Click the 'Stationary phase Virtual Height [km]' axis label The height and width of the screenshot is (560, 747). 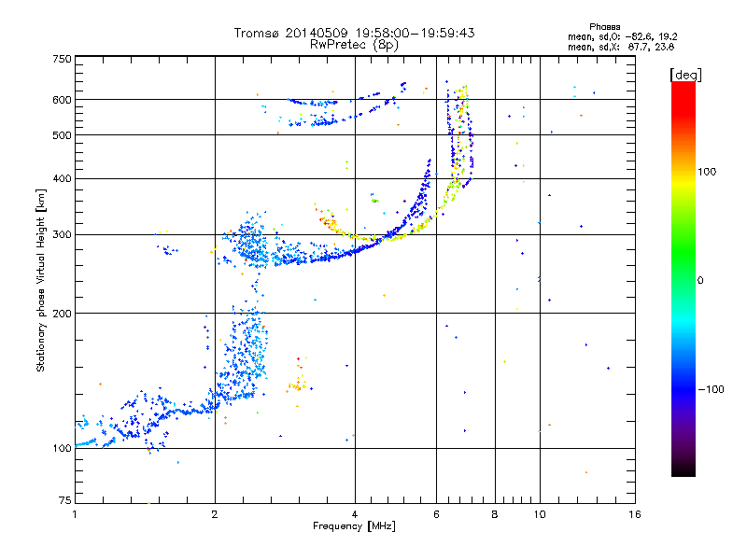[41, 280]
